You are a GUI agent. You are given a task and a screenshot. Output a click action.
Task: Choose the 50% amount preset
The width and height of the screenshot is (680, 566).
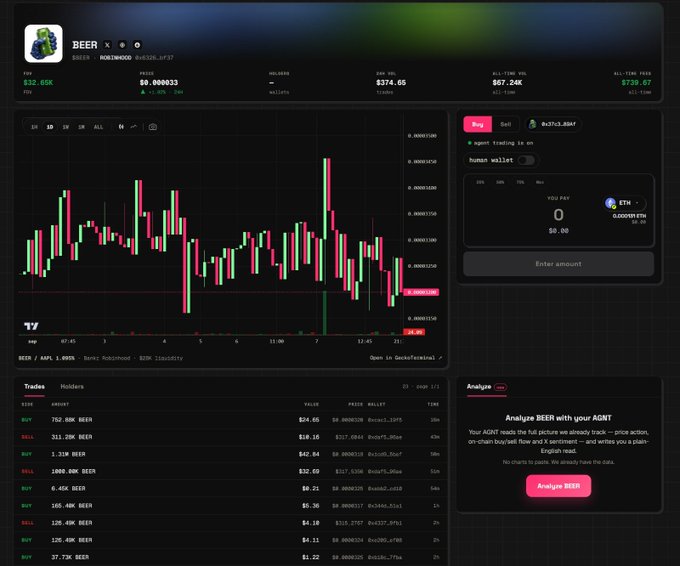point(500,182)
